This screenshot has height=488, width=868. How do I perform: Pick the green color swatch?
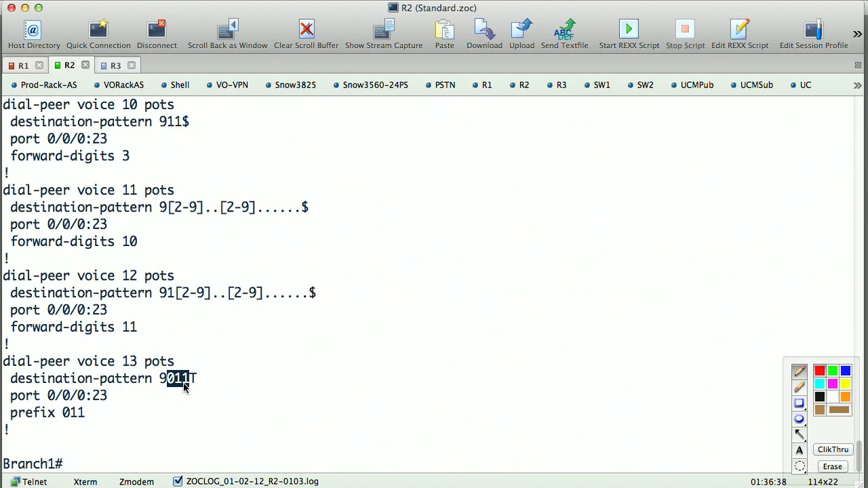click(x=832, y=371)
